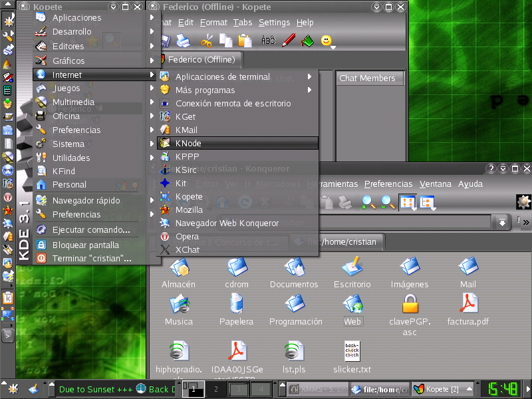Open the Mail folder icon
Image resolution: width=532 pixels, height=399 pixels.
pos(468,267)
